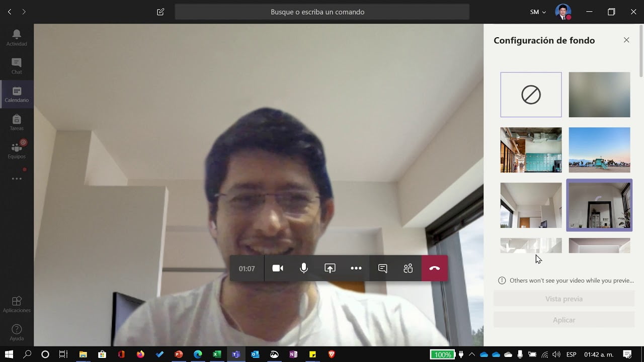
Task: Click the Vista previa button
Action: click(563, 298)
